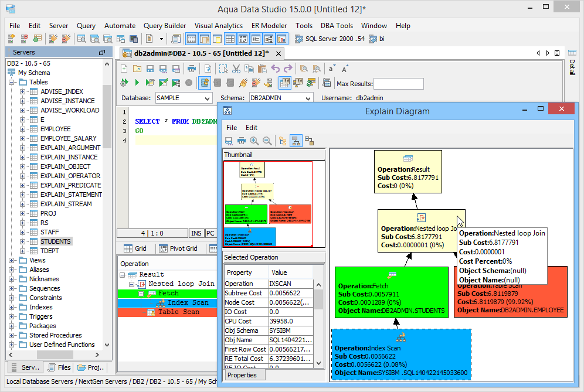Expand the Indexes folder in Servers tree

(12, 307)
